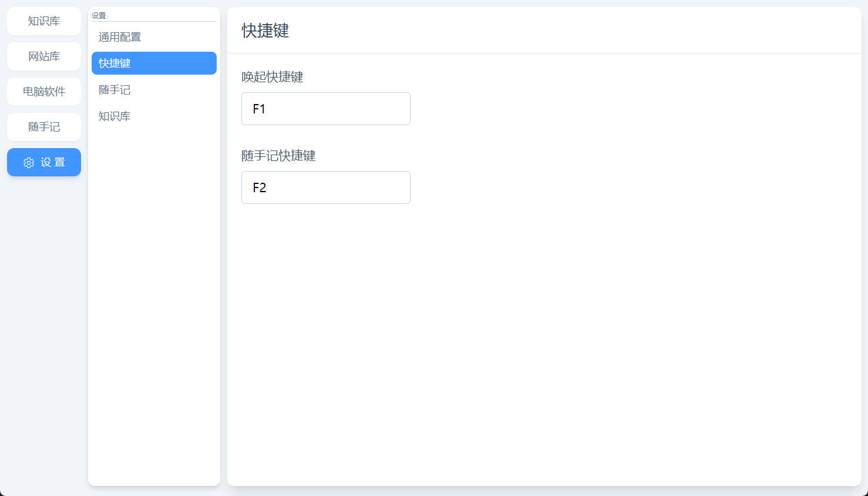The height and width of the screenshot is (496, 868).
Task: Click the F1 text in the shortcut box
Action: tap(259, 109)
